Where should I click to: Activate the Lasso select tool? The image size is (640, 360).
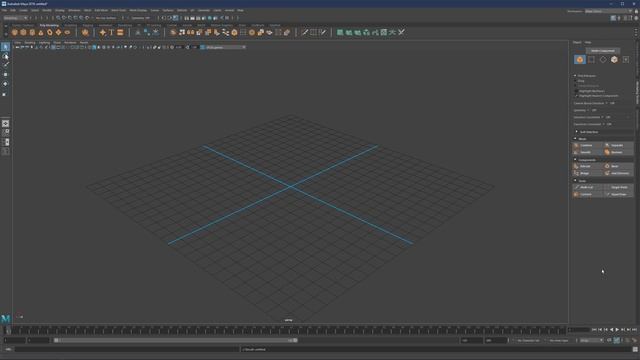5,56
